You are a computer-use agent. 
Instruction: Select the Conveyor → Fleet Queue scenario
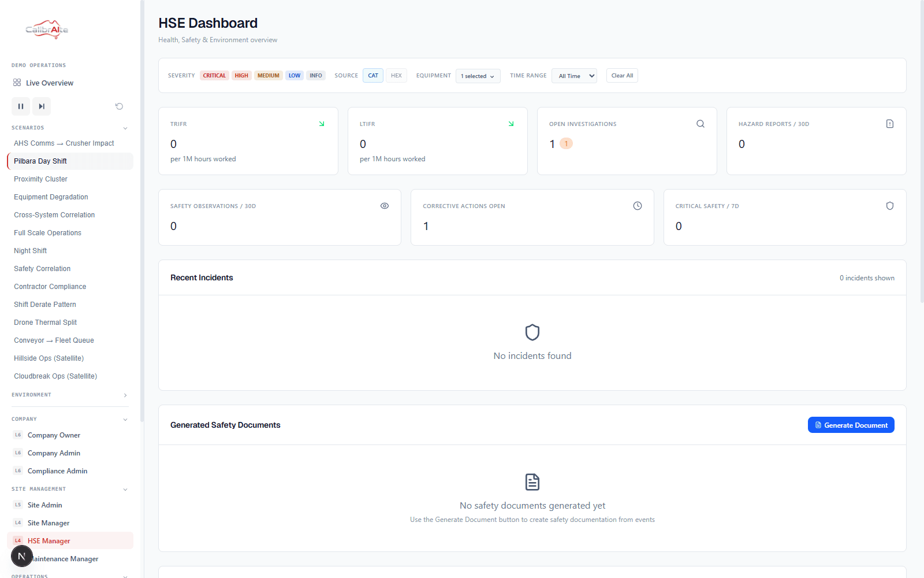pyautogui.click(x=70, y=340)
